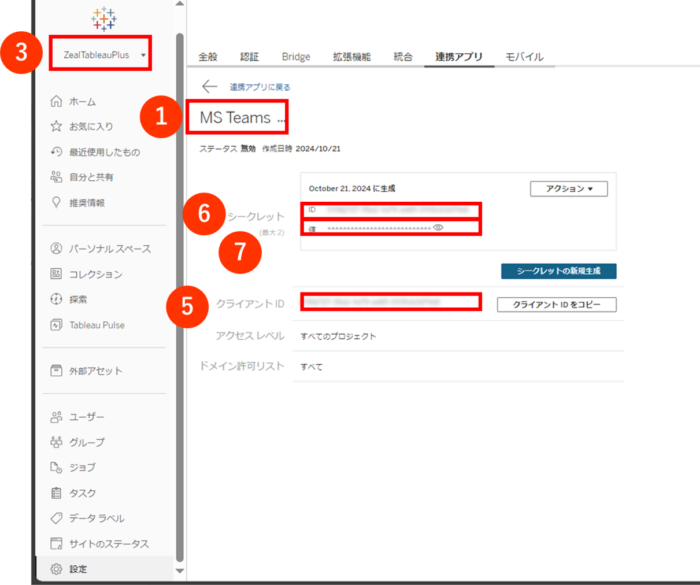Open サイトのステータス in sidebar
The width and height of the screenshot is (700, 585).
109,544
